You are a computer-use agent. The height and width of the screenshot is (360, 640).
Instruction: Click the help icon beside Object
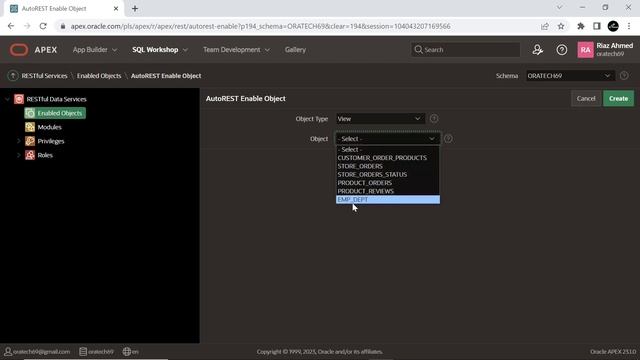coord(448,139)
